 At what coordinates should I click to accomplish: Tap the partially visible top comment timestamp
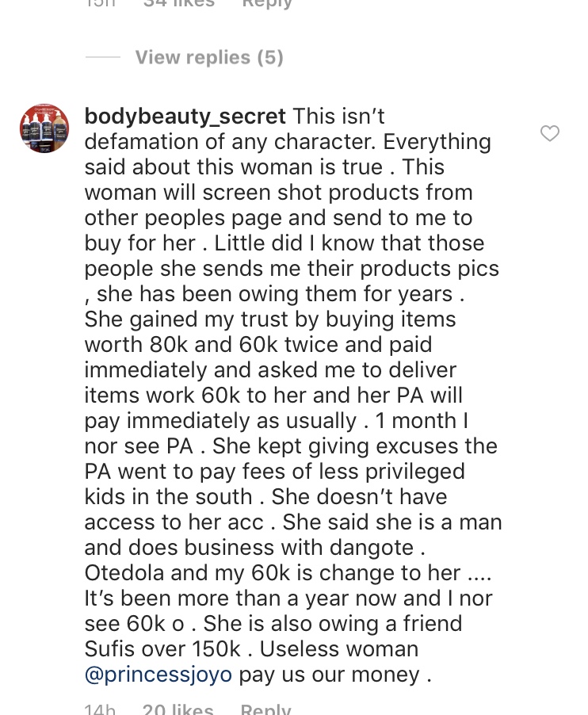point(100,3)
